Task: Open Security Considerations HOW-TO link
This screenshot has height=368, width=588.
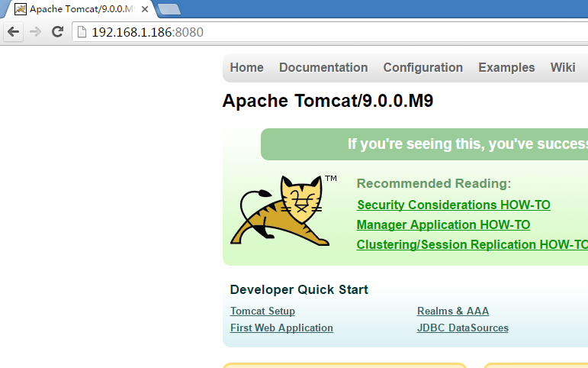Action: (453, 205)
